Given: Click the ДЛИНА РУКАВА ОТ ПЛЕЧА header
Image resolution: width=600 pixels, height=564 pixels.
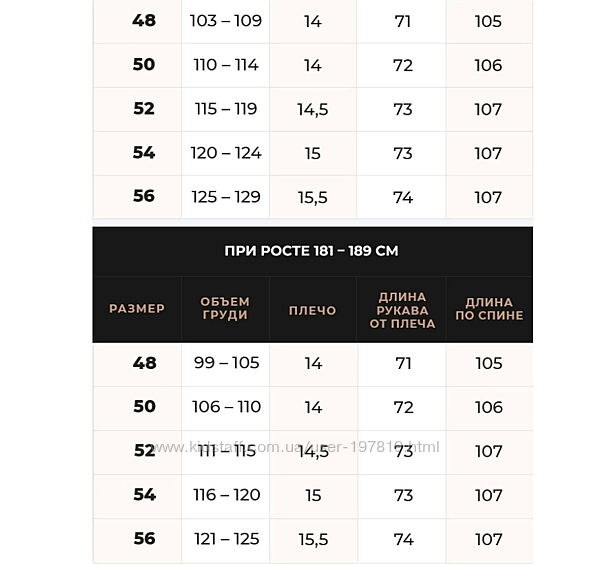Looking at the screenshot, I should point(402,310).
